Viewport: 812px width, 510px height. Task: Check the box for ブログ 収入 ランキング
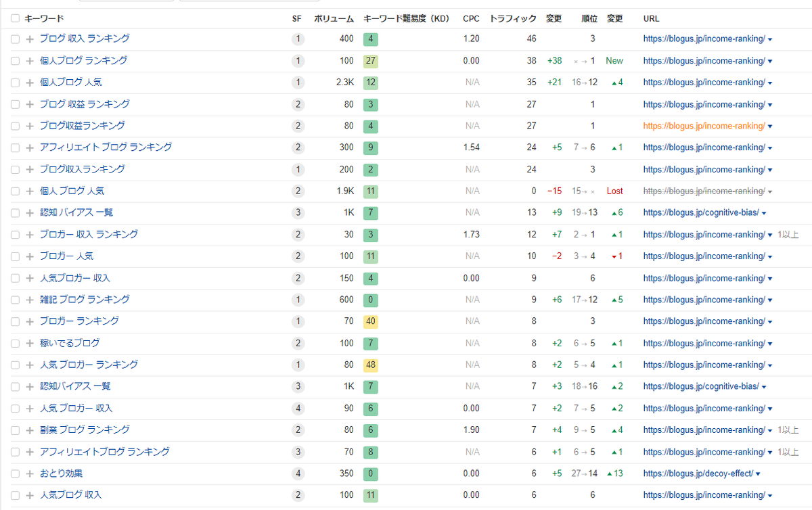coord(15,39)
